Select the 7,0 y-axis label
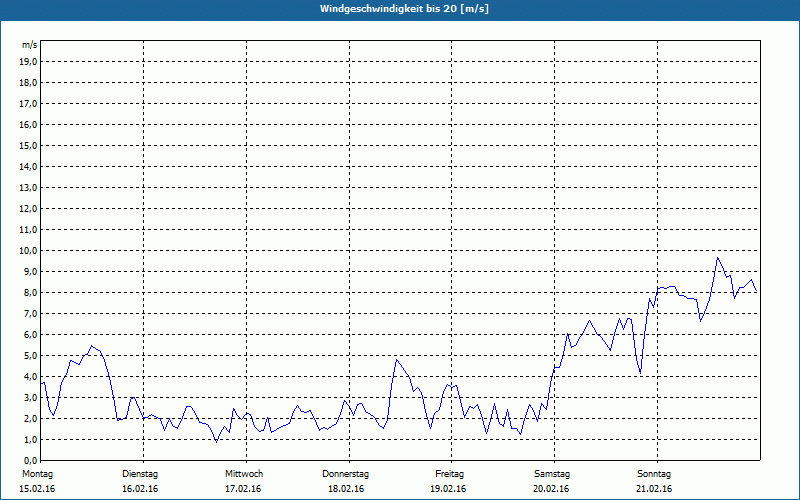Viewport: 800px width, 500px height. point(30,313)
